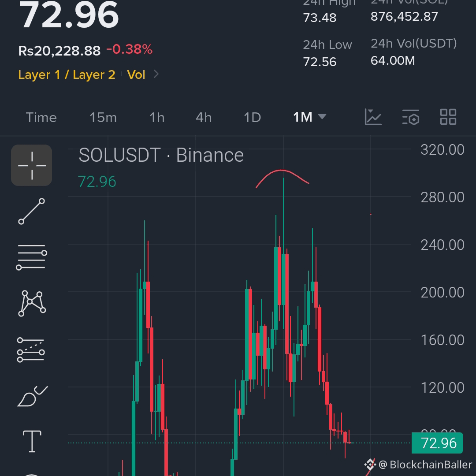
Task: Click the -0.38% change value
Action: coord(129,49)
